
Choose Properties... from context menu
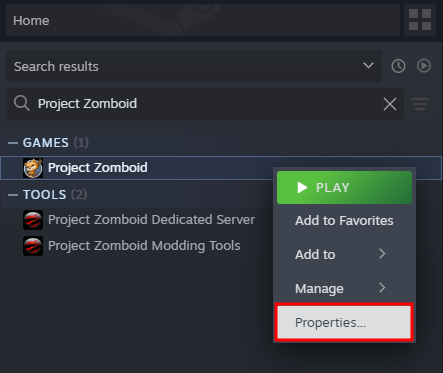(x=344, y=322)
